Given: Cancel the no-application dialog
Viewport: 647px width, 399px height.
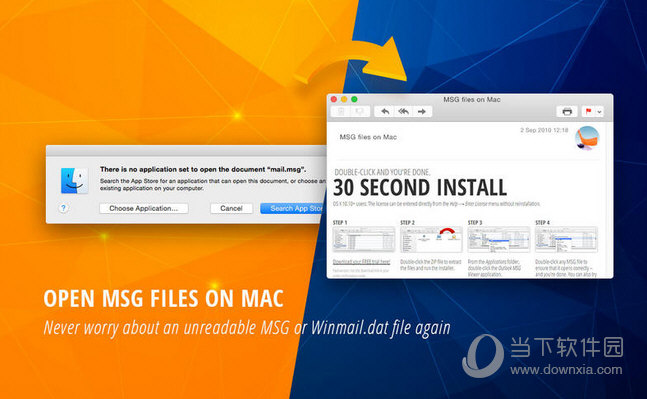Looking at the screenshot, I should 231,208.
